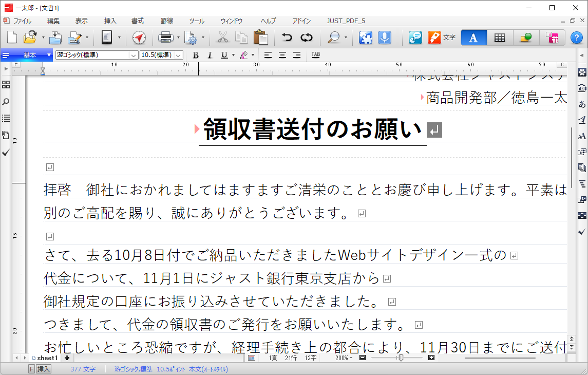The width and height of the screenshot is (588, 375).
Task: Switch to the table grid mode icon
Action: pyautogui.click(x=499, y=37)
